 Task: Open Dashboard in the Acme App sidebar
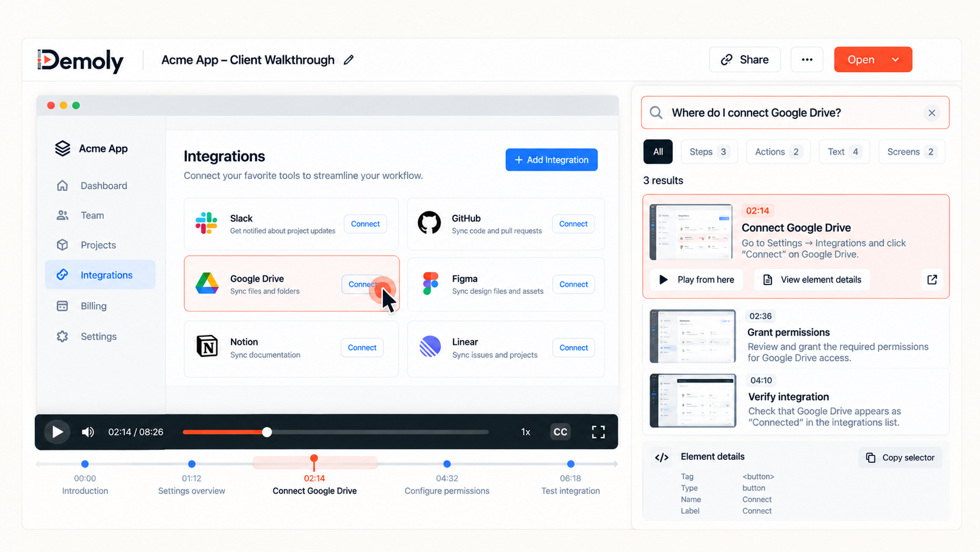(100, 186)
